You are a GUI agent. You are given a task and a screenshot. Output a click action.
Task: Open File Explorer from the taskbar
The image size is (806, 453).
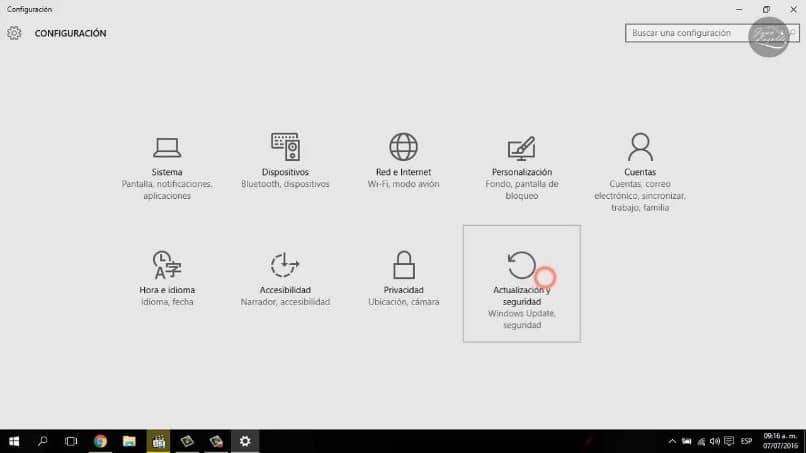(129, 441)
